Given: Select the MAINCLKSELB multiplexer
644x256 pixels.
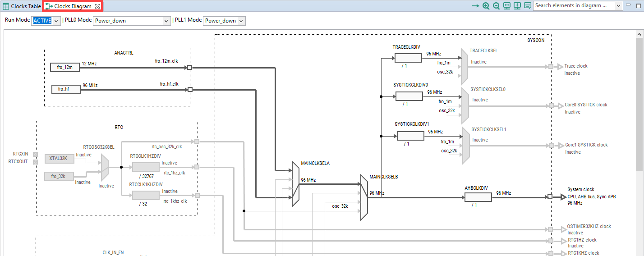Looking at the screenshot, I should pyautogui.click(x=364, y=197).
